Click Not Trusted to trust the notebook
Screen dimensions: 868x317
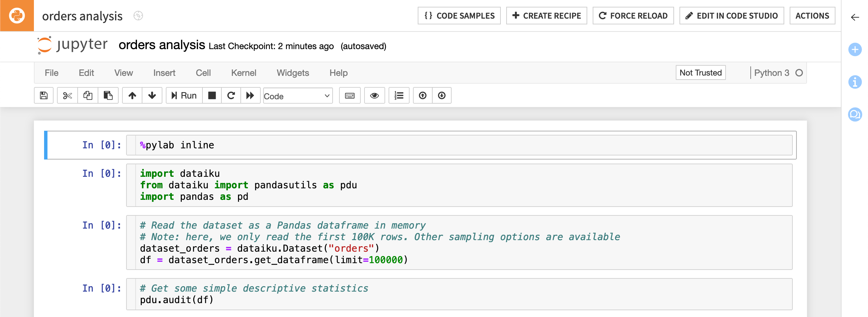point(700,72)
